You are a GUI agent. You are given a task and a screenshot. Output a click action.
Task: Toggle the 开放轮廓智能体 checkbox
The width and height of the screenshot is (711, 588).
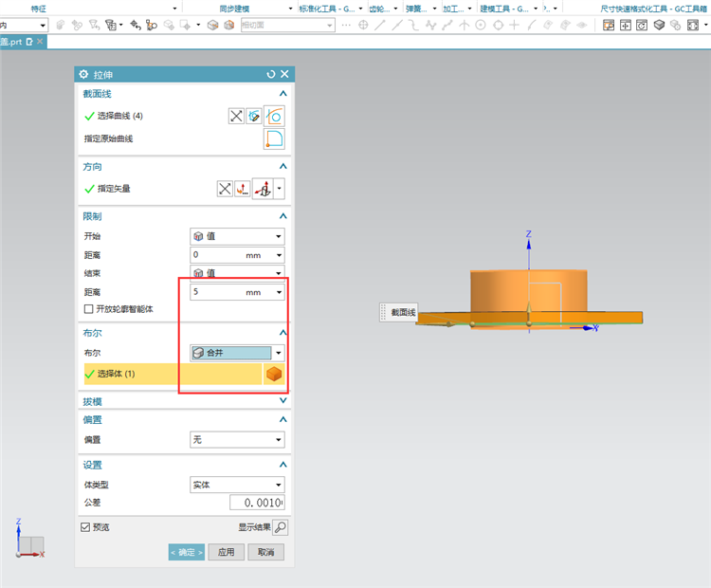(x=88, y=309)
